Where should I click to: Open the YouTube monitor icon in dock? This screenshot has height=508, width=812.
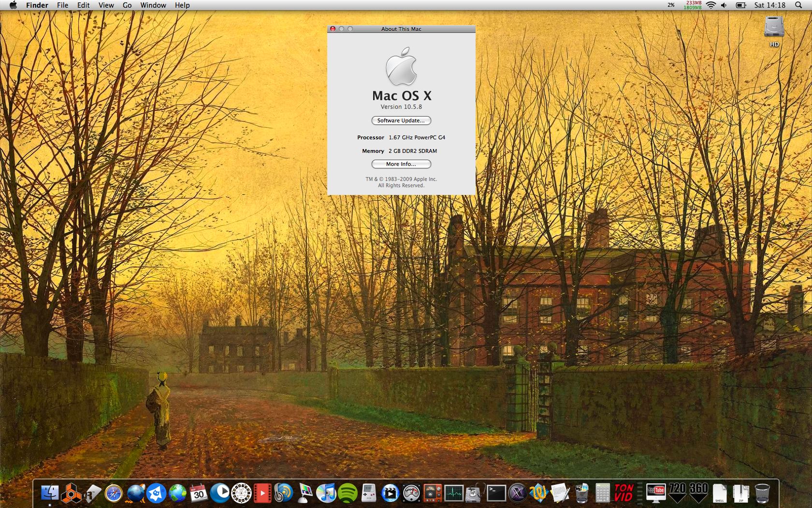tap(656, 493)
